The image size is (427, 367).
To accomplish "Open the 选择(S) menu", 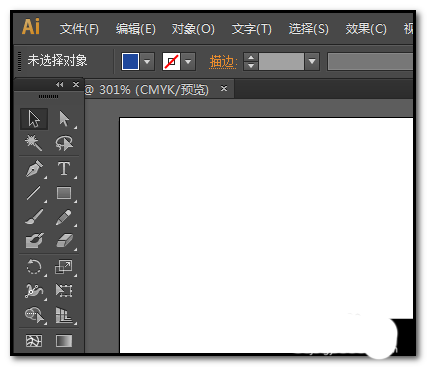I will 309,29.
